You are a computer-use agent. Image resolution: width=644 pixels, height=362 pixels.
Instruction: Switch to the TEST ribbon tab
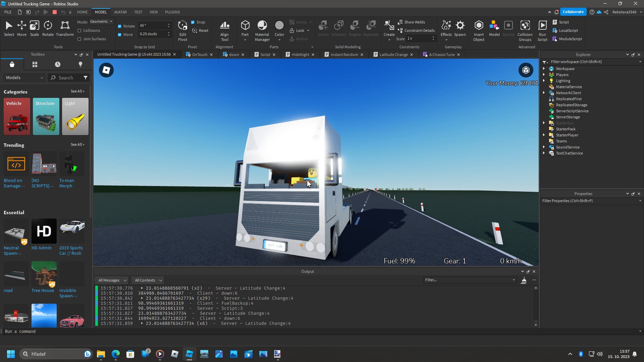click(x=138, y=12)
